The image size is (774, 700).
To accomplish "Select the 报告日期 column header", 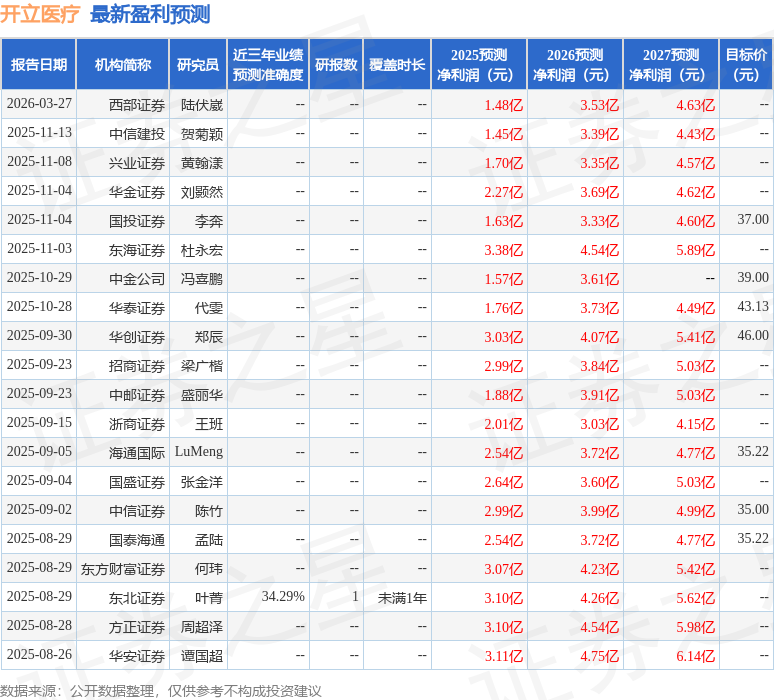I will coord(39,65).
